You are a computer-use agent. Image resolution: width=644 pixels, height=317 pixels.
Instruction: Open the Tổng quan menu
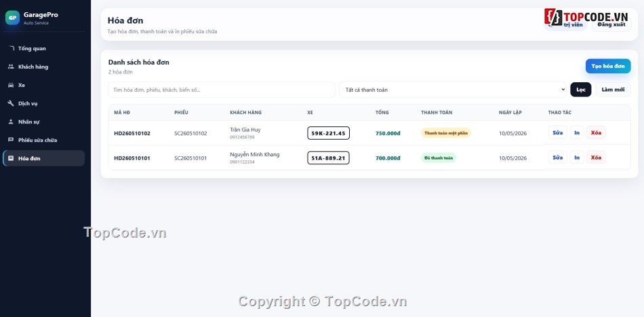44,48
